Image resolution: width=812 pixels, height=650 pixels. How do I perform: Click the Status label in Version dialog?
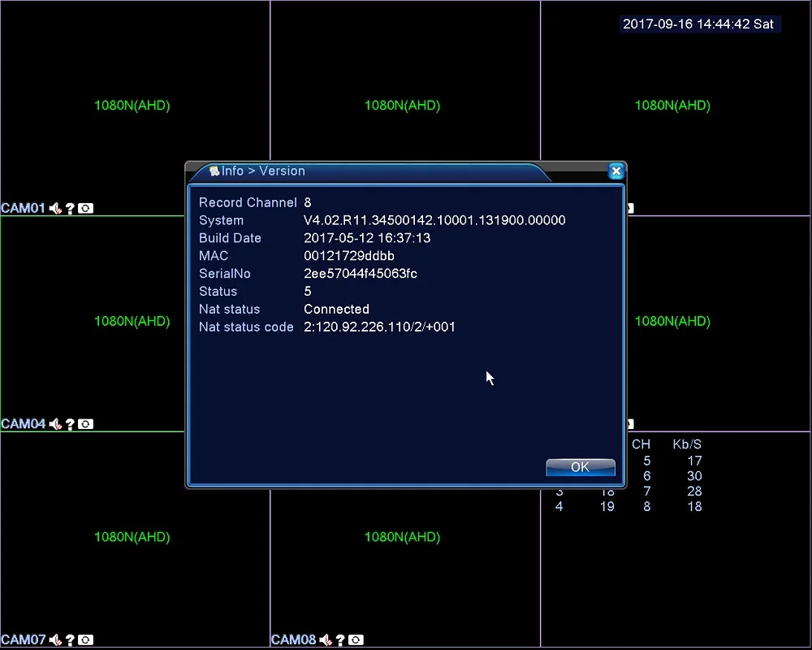pos(218,292)
